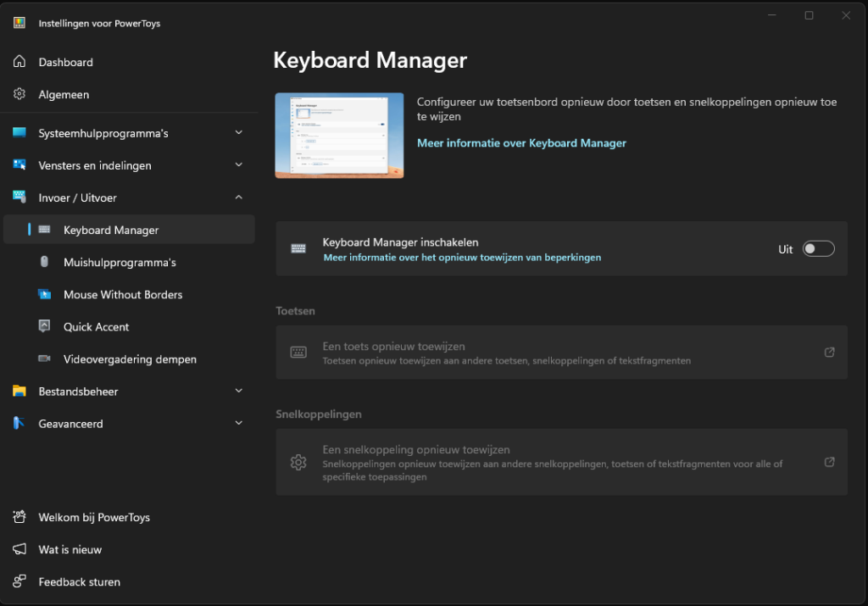Screen dimensions: 868x606
Task: Click keyboard icon beside Keyboard Manager inschakelen
Action: click(x=298, y=248)
